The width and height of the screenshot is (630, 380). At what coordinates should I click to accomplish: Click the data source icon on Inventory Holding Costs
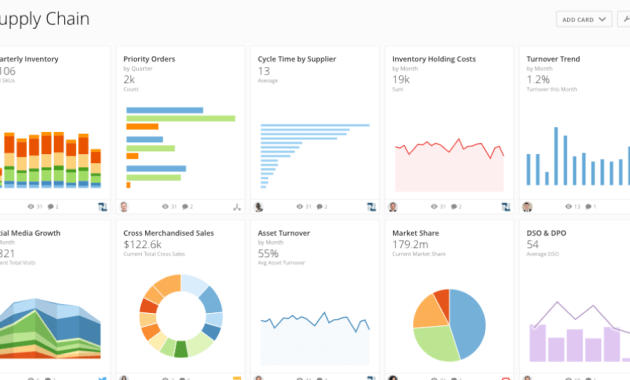(506, 207)
